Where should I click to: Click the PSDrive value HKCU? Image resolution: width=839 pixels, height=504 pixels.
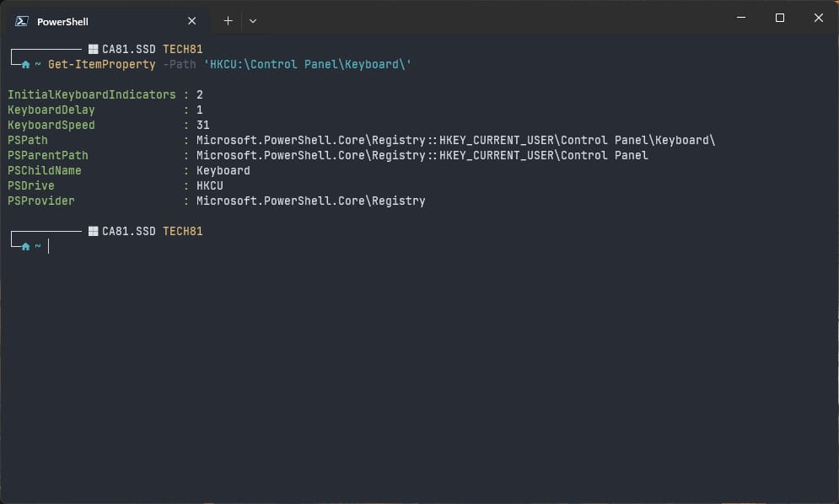(x=210, y=185)
